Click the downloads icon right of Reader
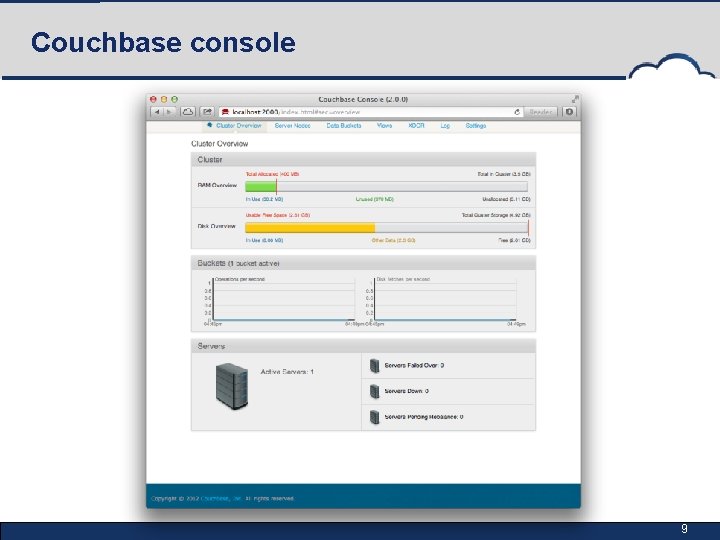The width and height of the screenshot is (720, 540). coord(569,112)
